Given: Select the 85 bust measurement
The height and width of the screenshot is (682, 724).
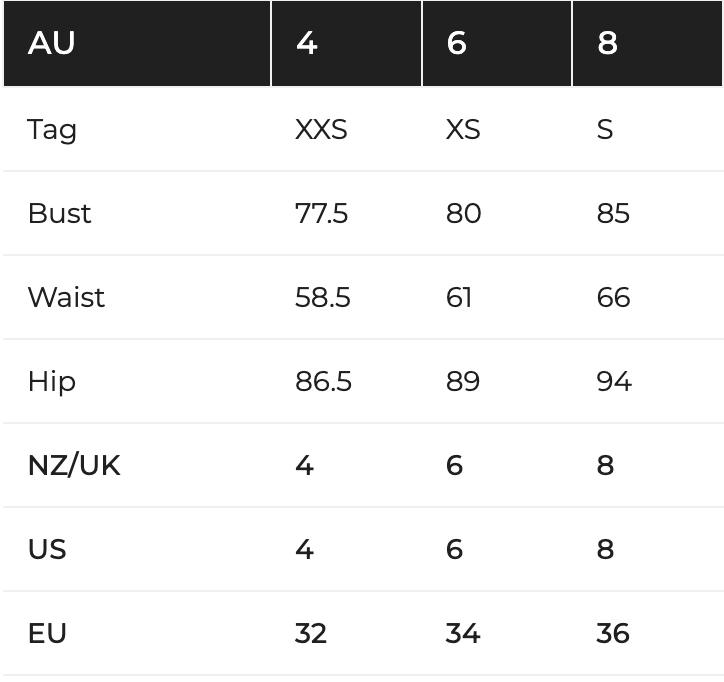Looking at the screenshot, I should pyautogui.click(x=613, y=213).
